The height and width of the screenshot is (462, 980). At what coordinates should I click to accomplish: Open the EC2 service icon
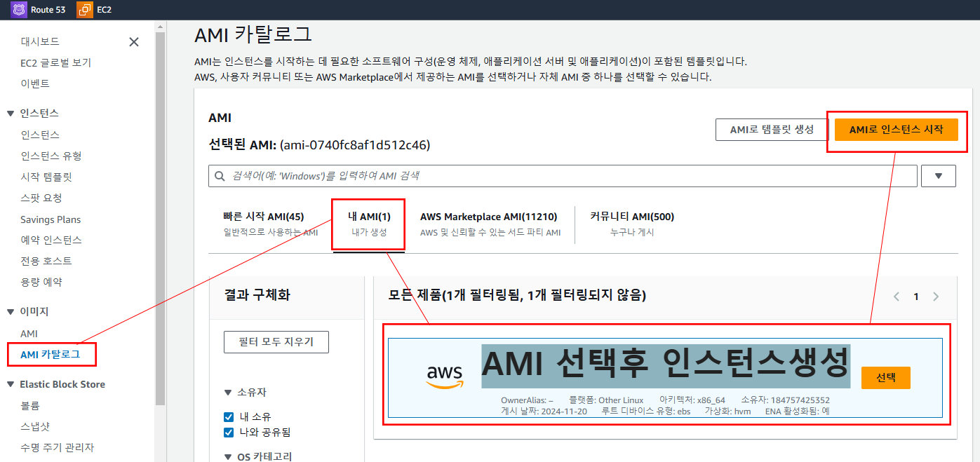pyautogui.click(x=84, y=10)
